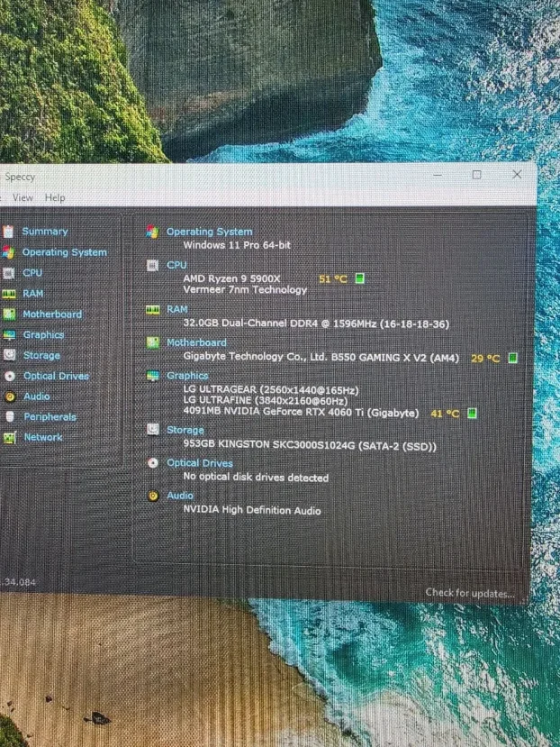560x747 pixels.
Task: Click the RAM heading link in the summary
Action: [x=177, y=310]
